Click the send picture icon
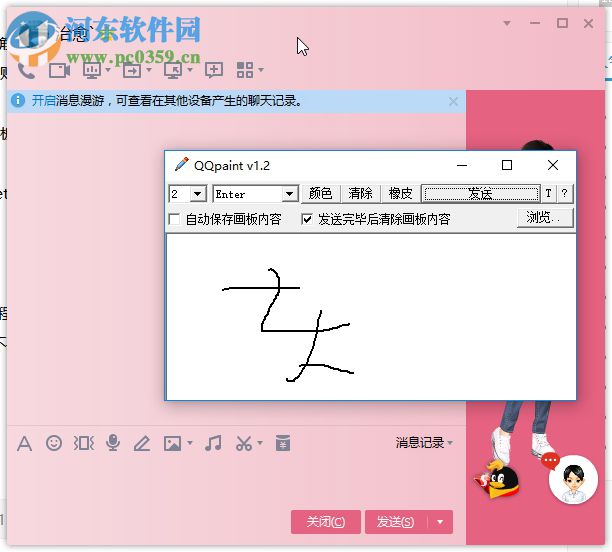Screen dimensions: 612x552 point(172,443)
